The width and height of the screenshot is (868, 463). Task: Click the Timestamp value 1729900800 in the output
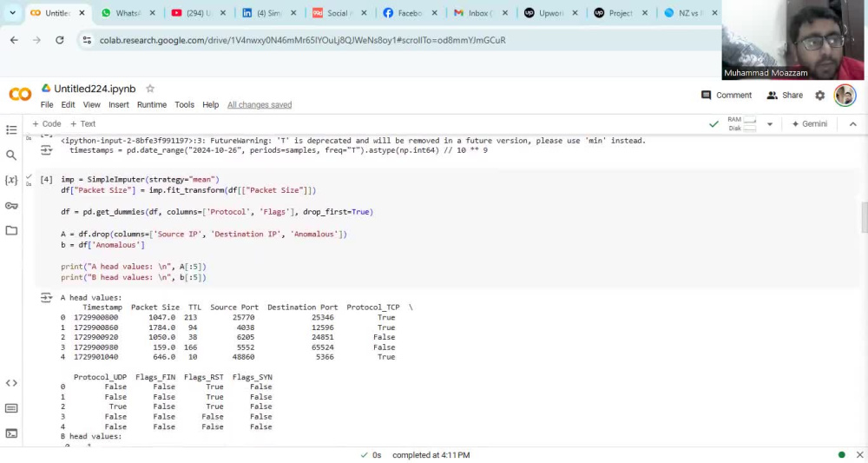pyautogui.click(x=95, y=317)
